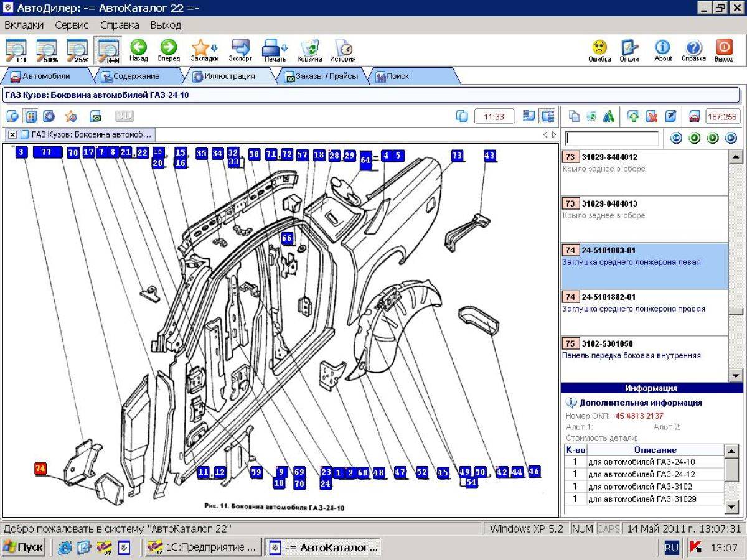Click the Пуск start button
The image size is (747, 560).
24,548
